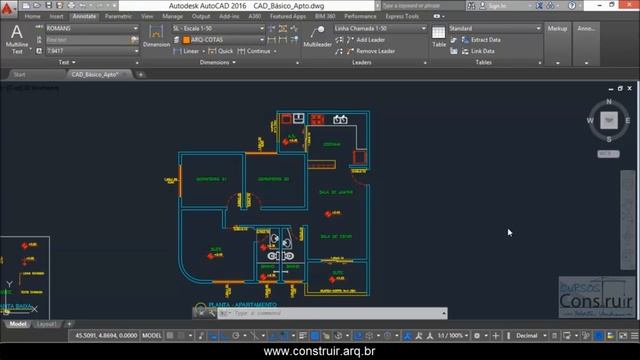Expand the Text panel title
640x360 pixels.
pyautogui.click(x=67, y=62)
